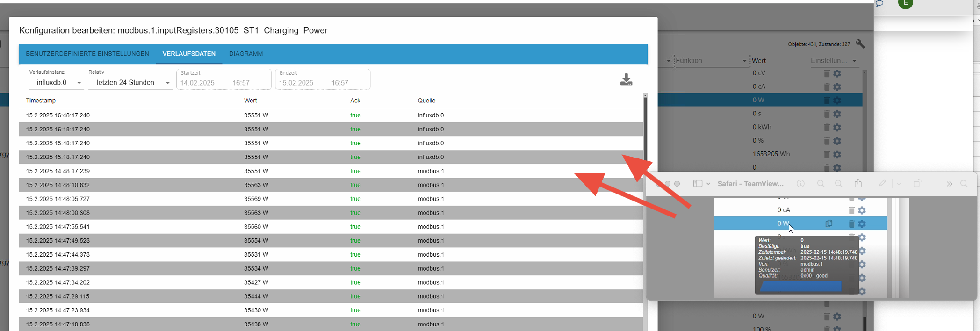Download history data with the export icon
The width and height of the screenshot is (980, 331).
tap(626, 79)
